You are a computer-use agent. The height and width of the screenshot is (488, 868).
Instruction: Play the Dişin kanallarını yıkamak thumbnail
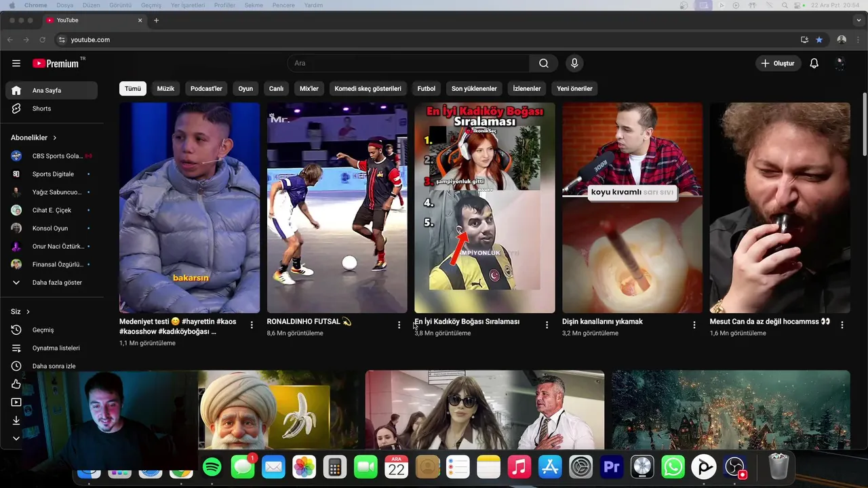pos(632,207)
